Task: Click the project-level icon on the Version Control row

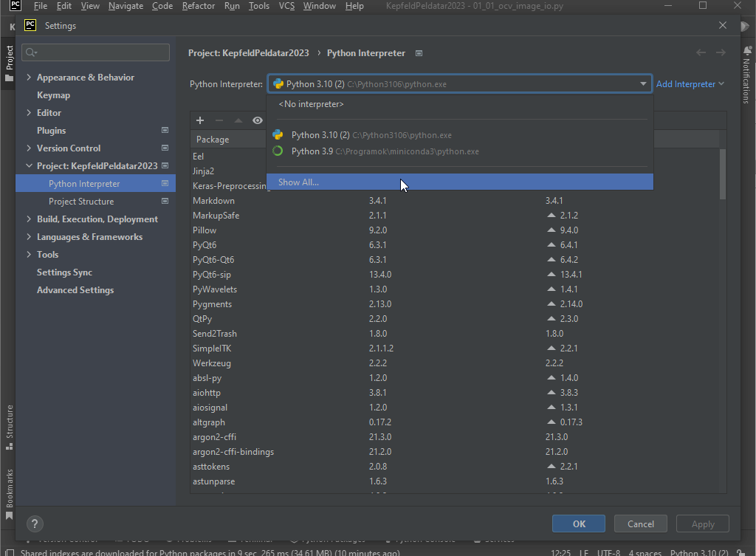Action: pos(165,148)
